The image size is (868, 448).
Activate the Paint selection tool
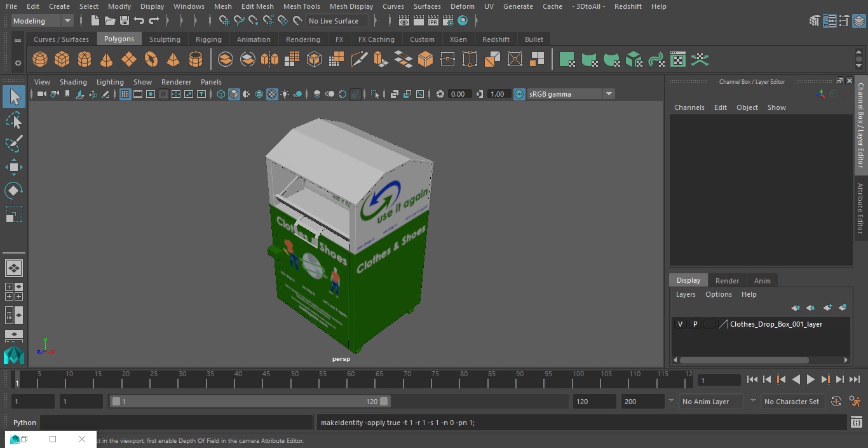[14, 144]
